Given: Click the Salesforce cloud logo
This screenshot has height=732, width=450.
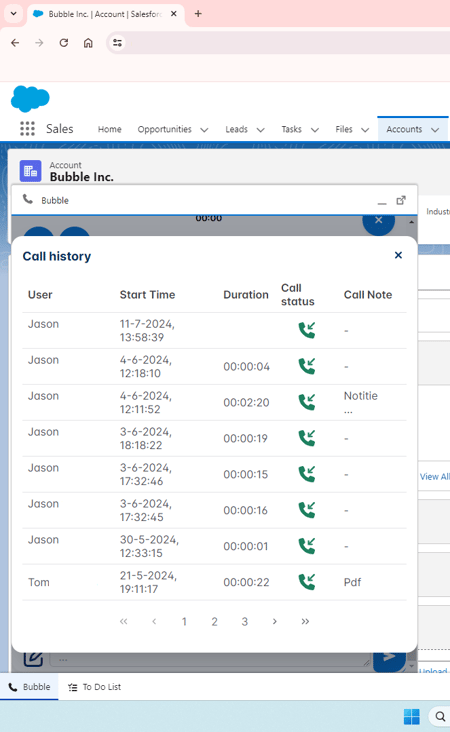Looking at the screenshot, I should 30,99.
